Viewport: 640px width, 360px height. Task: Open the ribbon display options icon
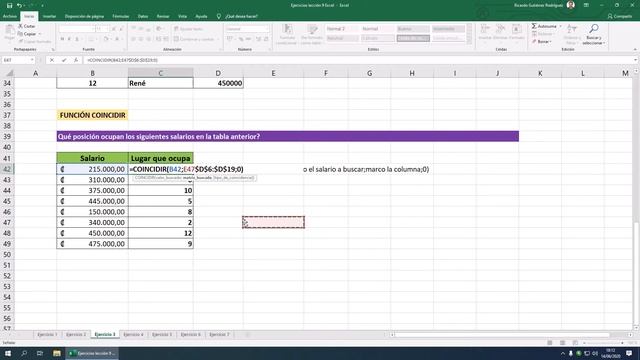click(586, 5)
